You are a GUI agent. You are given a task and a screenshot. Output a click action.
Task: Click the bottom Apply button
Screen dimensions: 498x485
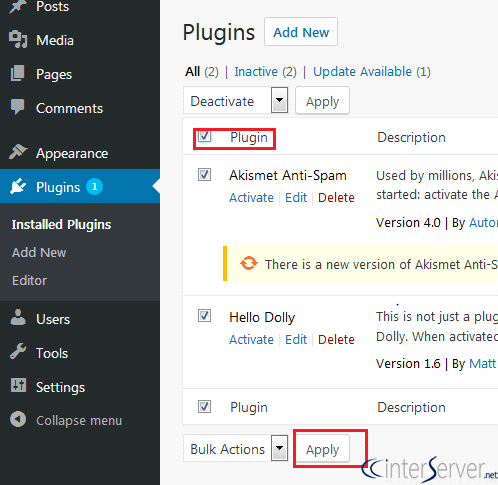[x=322, y=449]
